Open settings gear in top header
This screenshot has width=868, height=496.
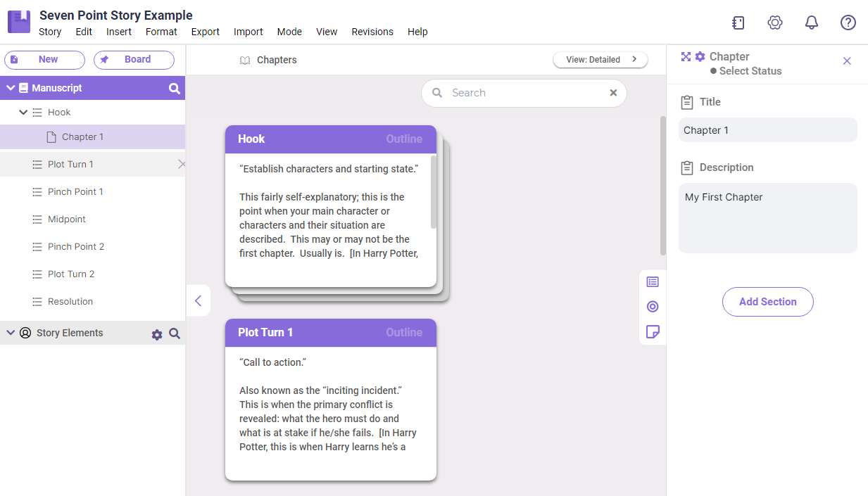pos(774,23)
